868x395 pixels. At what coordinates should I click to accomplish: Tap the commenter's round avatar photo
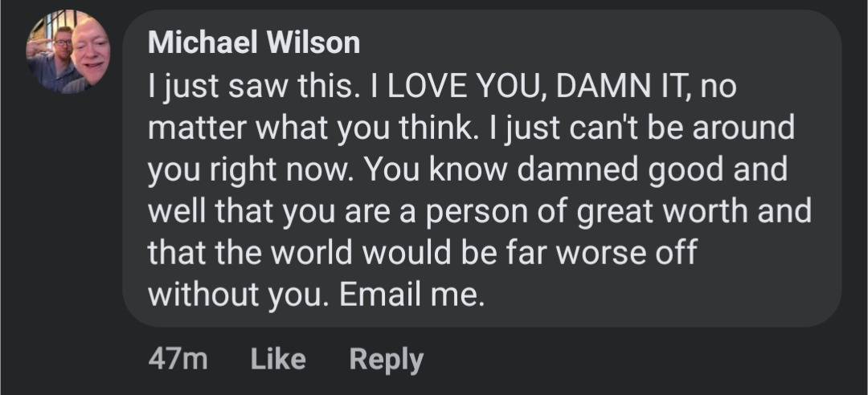68,51
